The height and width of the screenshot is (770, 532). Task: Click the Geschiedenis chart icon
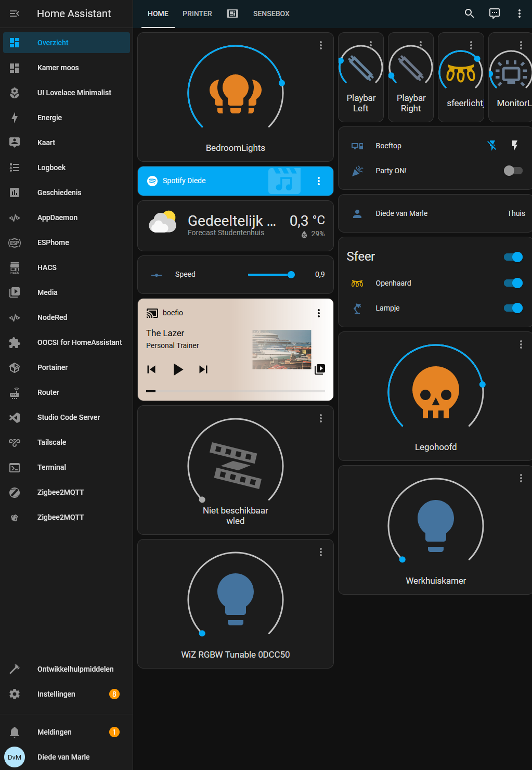15,192
